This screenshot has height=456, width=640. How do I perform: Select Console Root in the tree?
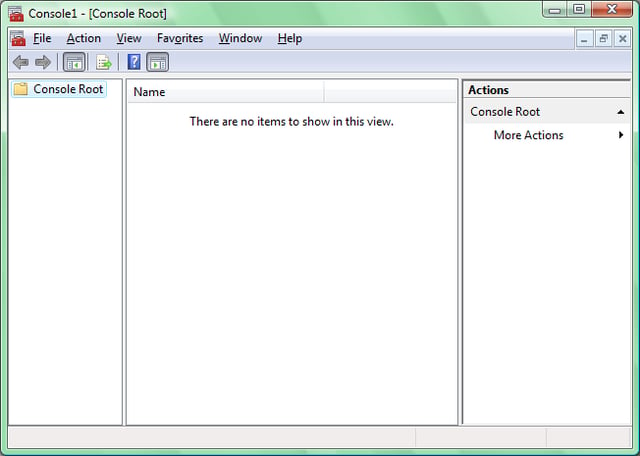coord(60,89)
